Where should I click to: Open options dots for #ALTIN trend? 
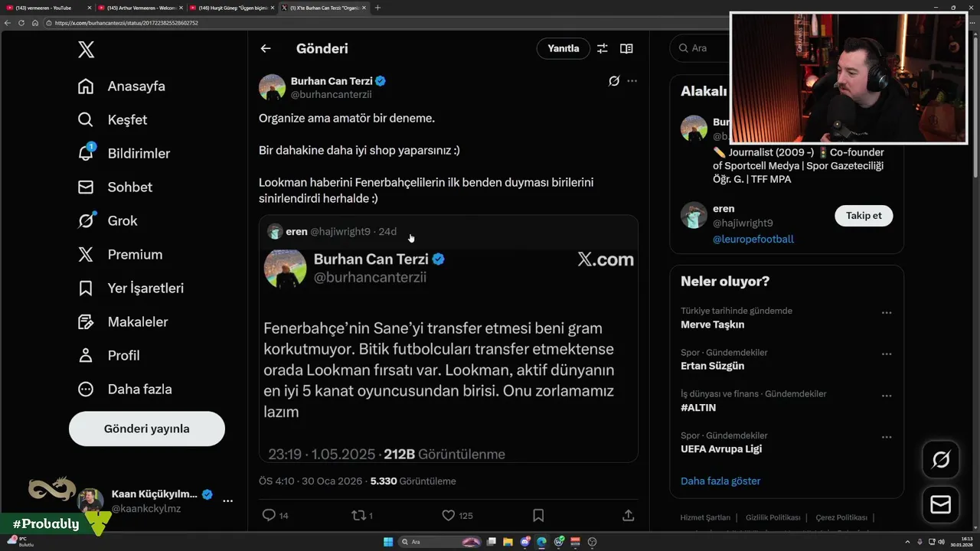click(887, 396)
